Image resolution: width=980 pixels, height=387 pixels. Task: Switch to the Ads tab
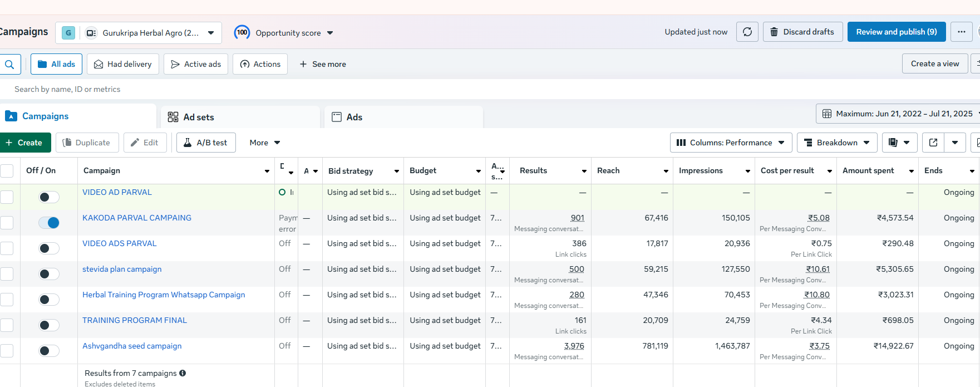(x=354, y=117)
